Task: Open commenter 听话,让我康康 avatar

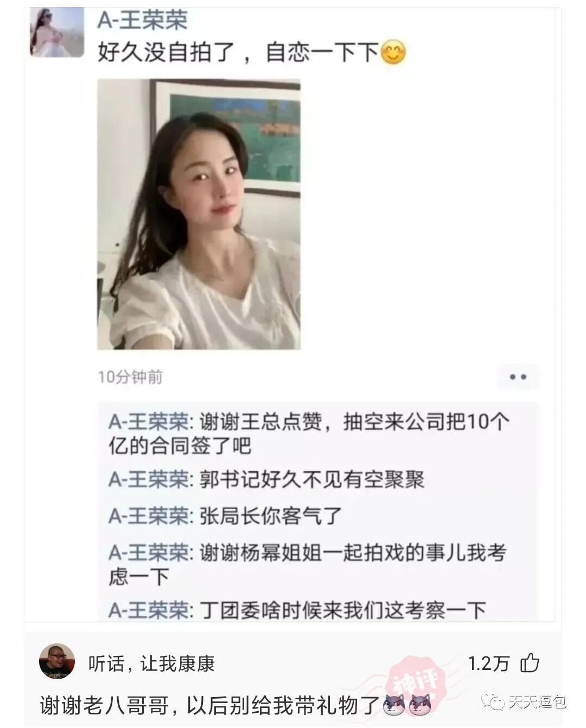Action: pyautogui.click(x=57, y=661)
